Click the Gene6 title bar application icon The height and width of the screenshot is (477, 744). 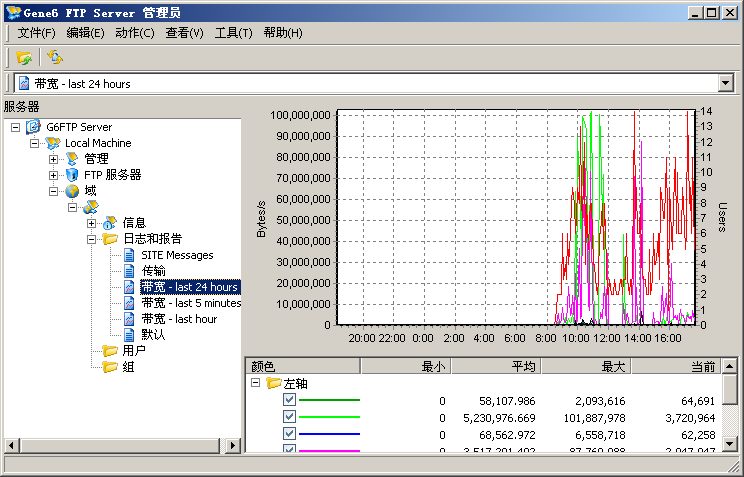(13, 12)
